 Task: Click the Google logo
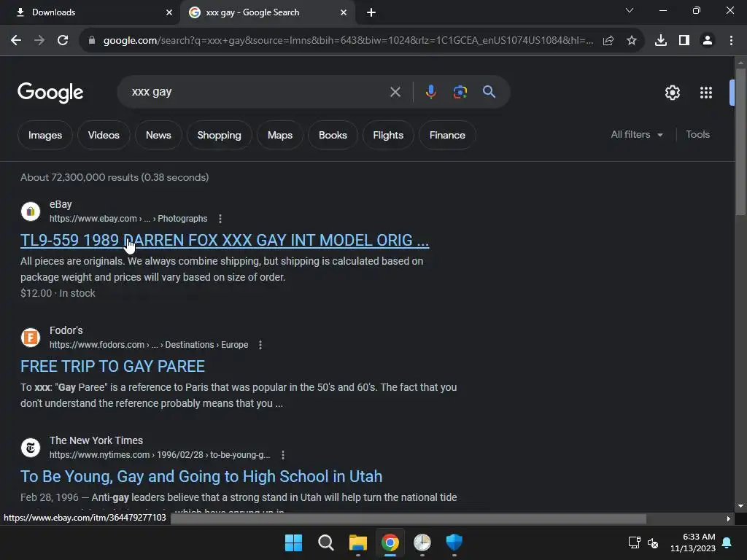click(x=50, y=93)
